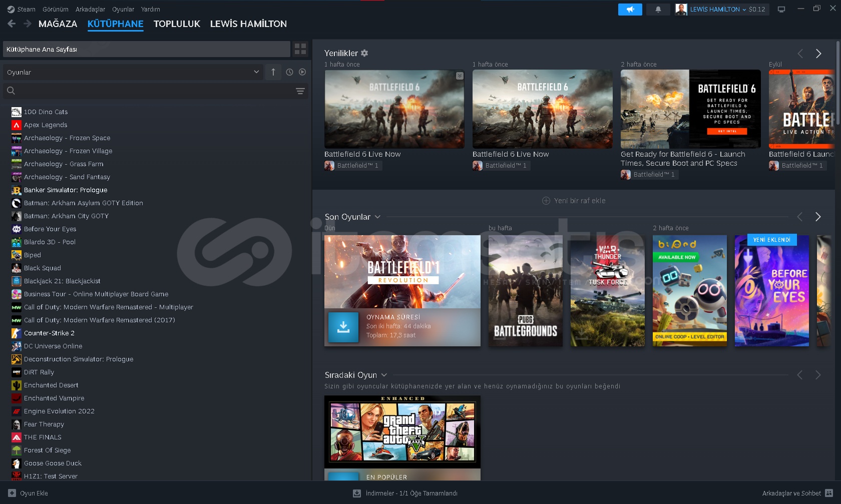841x504 pixels.
Task: Toggle ready-to-play games filter
Action: tap(302, 72)
